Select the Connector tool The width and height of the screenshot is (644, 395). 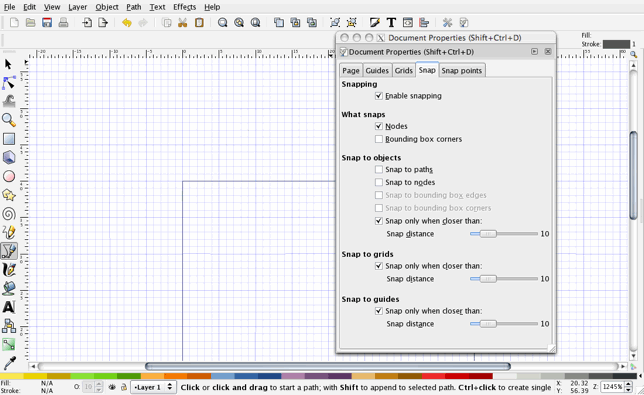(9, 326)
